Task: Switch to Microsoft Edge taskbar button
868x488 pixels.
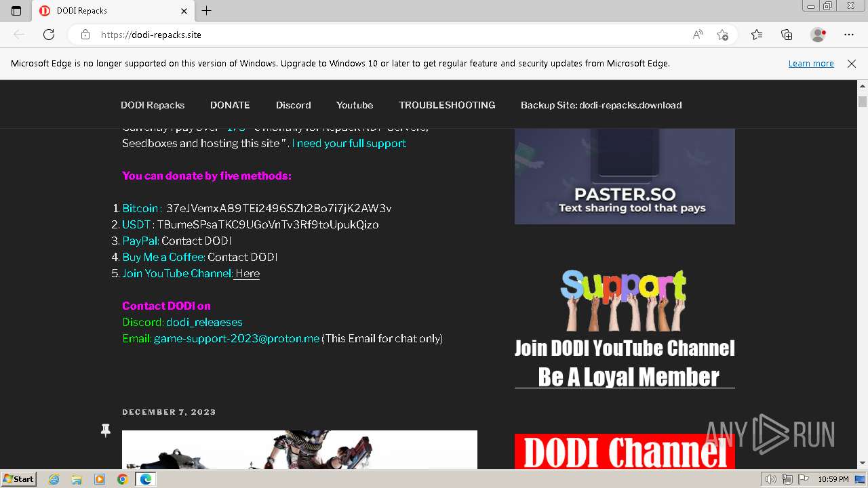Action: pyautogui.click(x=146, y=479)
